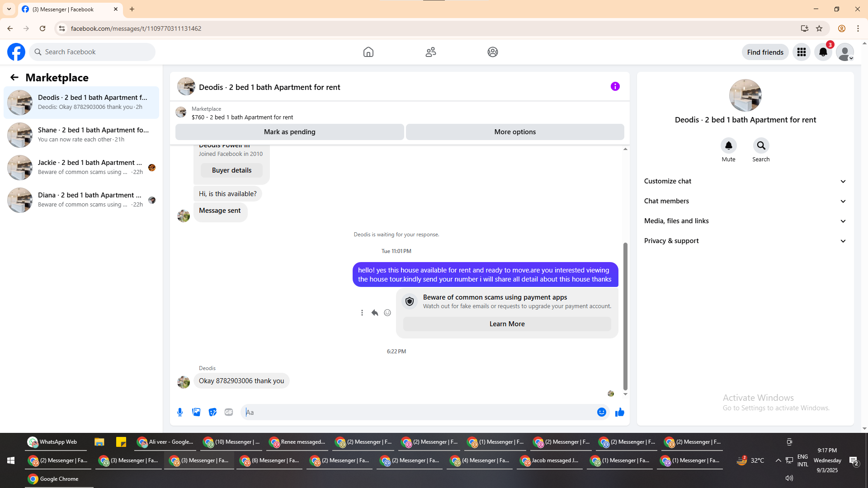
Task: Open the Groups icon in top navigation
Action: coord(493,52)
